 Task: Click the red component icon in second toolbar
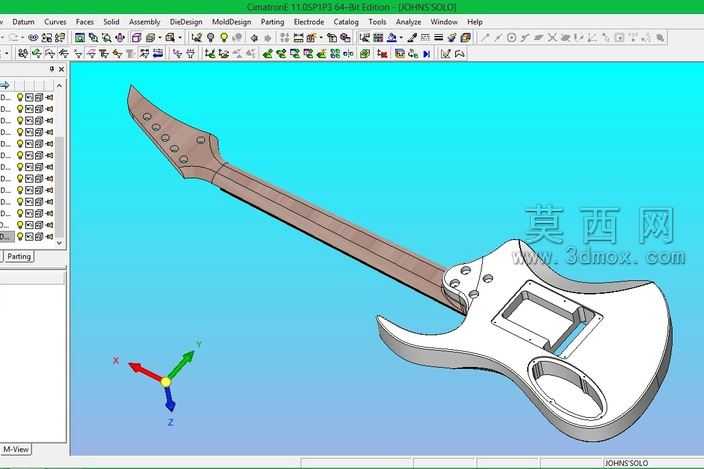click(x=383, y=54)
